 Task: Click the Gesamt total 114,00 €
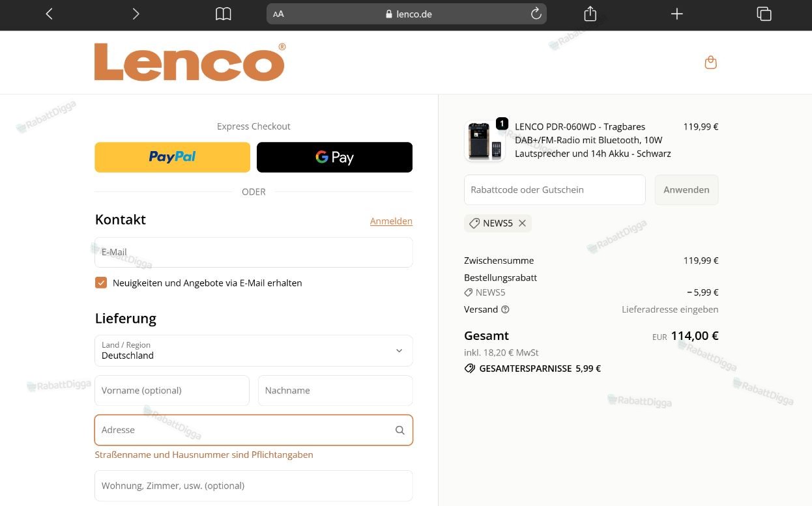click(695, 336)
